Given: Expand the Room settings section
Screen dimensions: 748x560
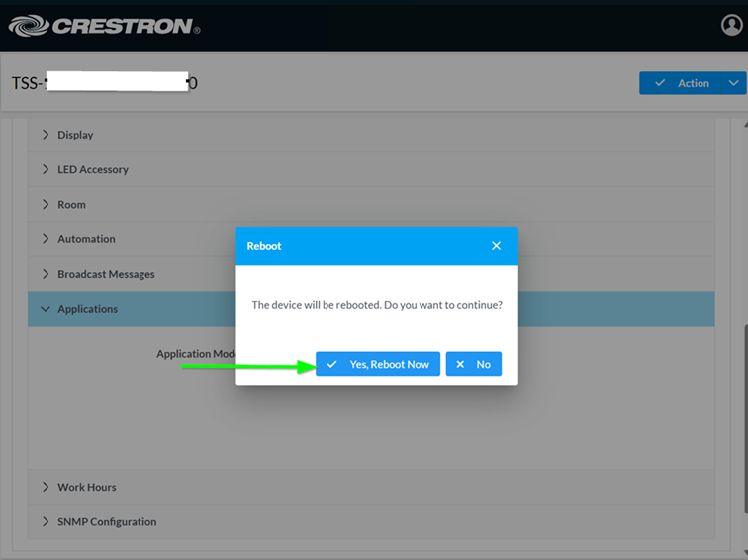Looking at the screenshot, I should pos(71,205).
